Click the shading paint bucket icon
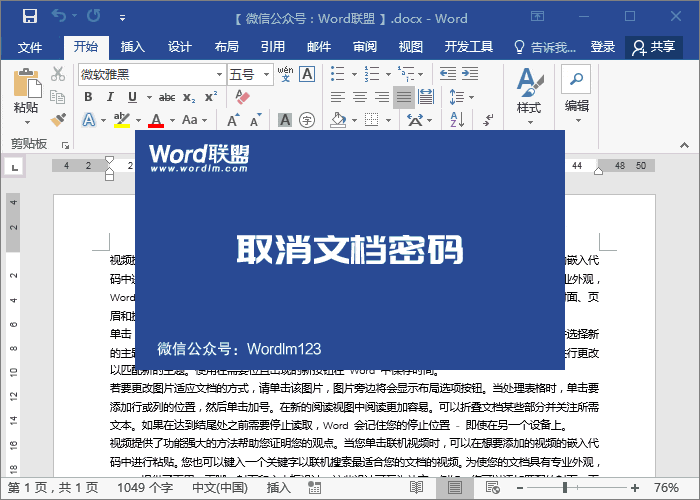 [338, 120]
